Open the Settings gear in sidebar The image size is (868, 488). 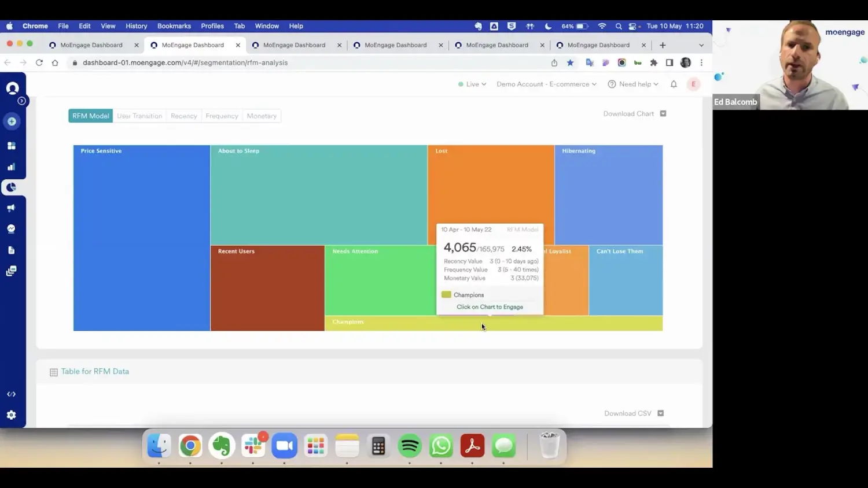click(x=11, y=415)
